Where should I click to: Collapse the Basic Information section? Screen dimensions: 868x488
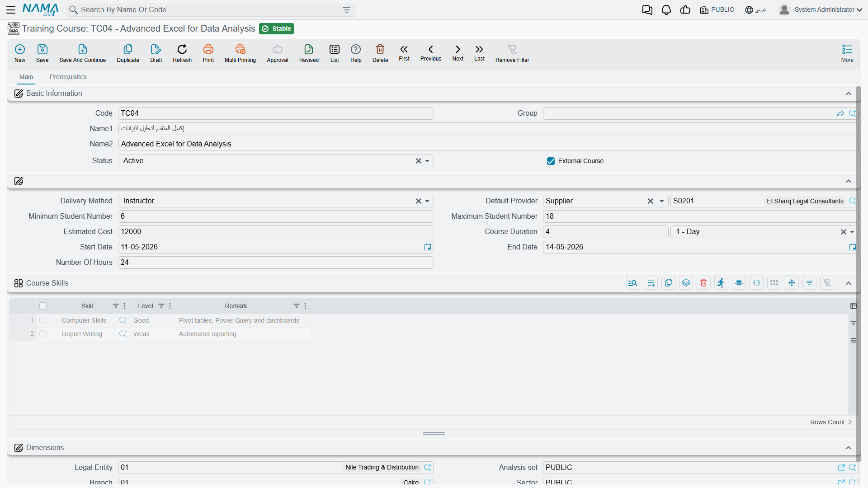[x=849, y=94]
